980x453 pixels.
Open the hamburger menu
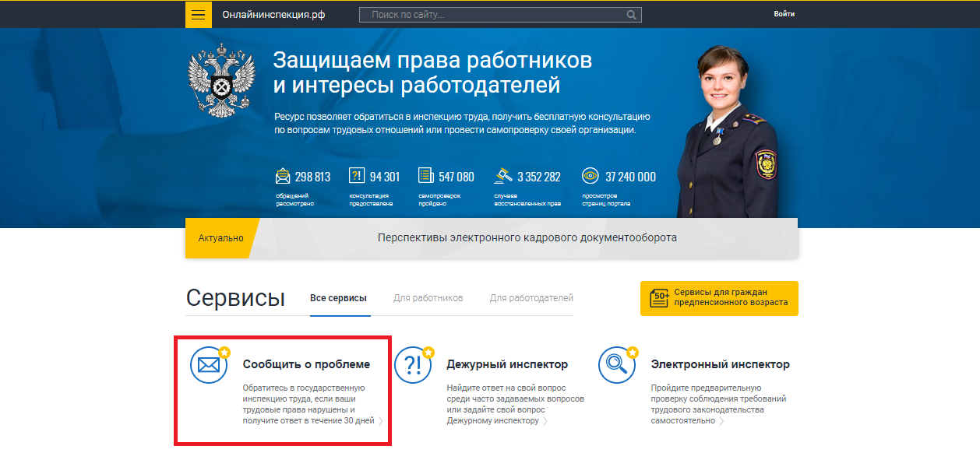click(198, 15)
